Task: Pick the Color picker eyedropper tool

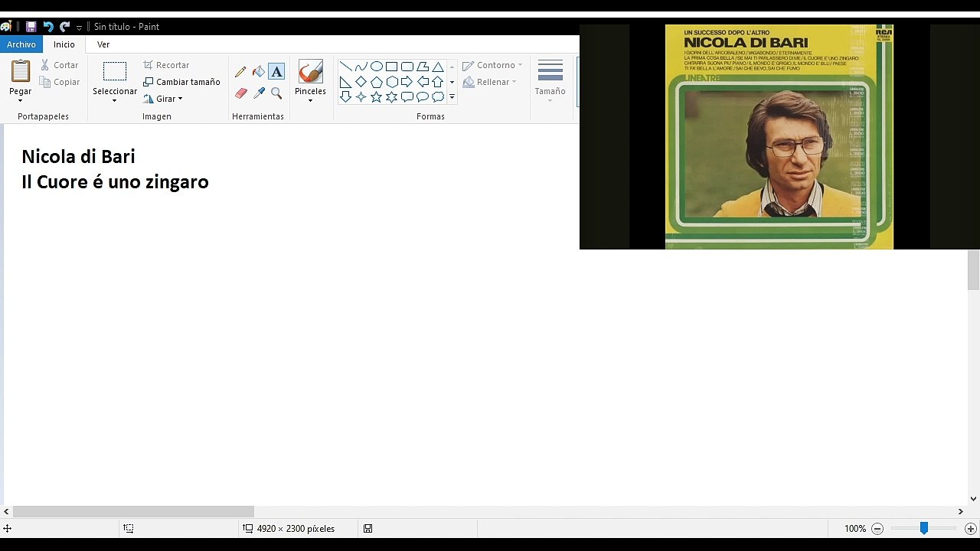Action: (259, 93)
